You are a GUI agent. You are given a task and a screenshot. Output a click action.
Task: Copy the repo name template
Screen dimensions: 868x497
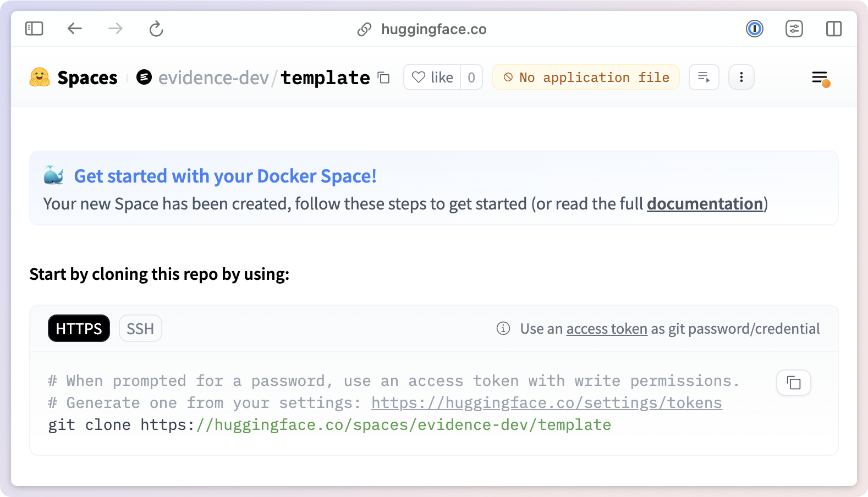[384, 78]
